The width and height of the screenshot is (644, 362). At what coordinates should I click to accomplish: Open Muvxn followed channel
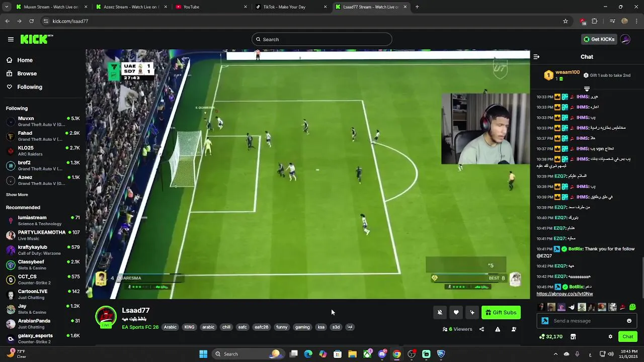tap(42, 121)
